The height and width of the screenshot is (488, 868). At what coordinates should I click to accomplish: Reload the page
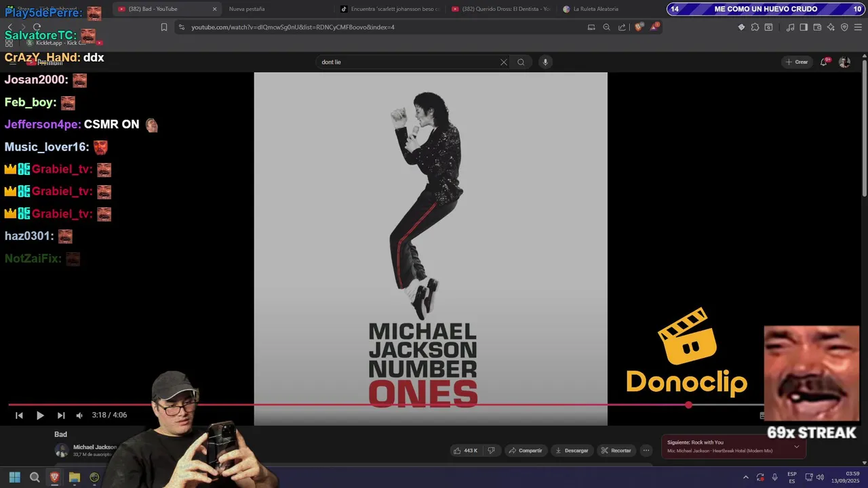click(x=38, y=27)
